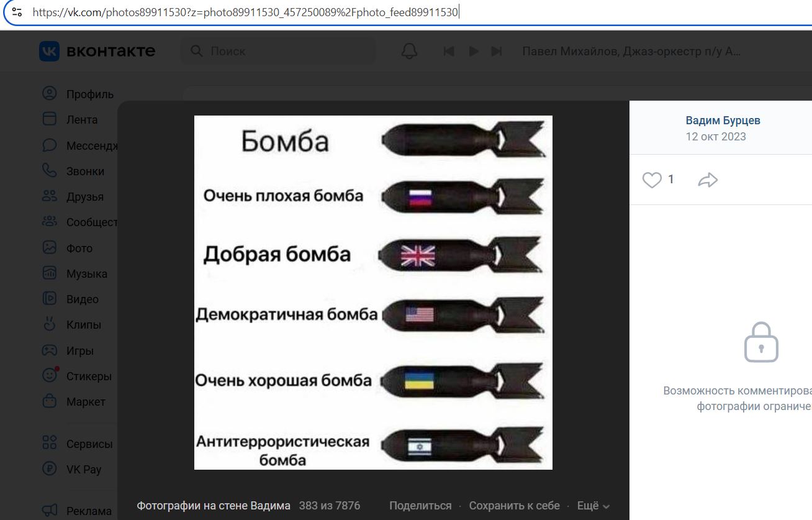Image resolution: width=812 pixels, height=520 pixels.
Task: Play the current audio track
Action: coord(474,52)
